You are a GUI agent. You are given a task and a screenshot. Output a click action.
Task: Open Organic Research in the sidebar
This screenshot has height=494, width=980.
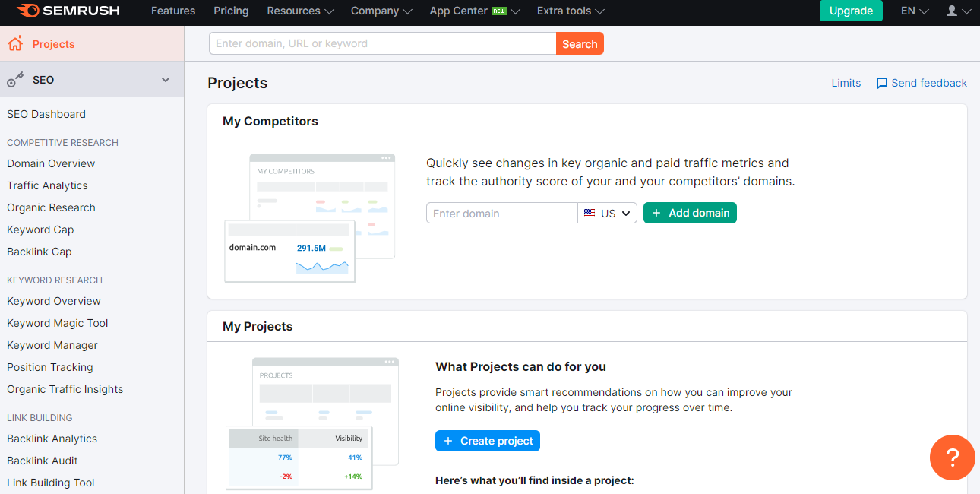point(51,207)
